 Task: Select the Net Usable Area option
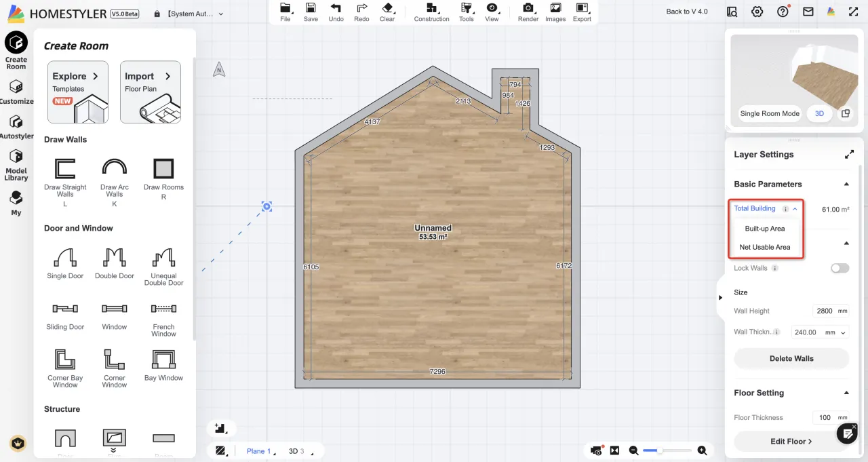[765, 247]
